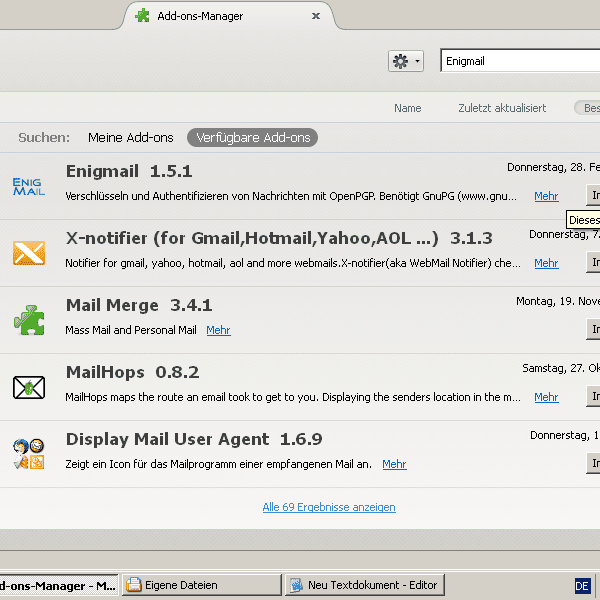This screenshot has height=600, width=600.
Task: Click Enigmail description about OpenPGP
Action: tap(291, 196)
